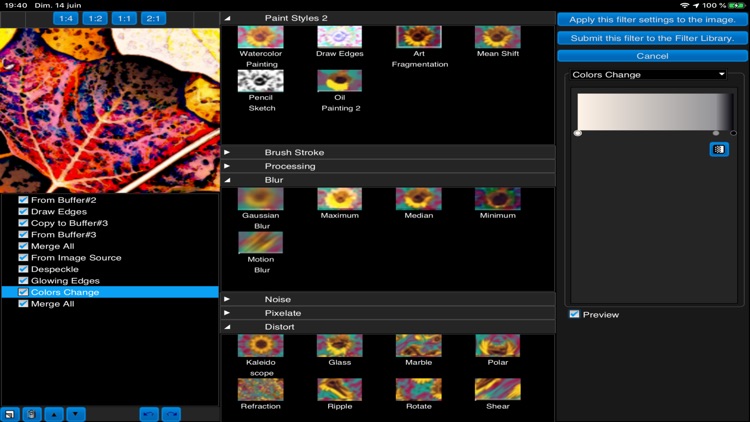750x422 pixels.
Task: Choose the Oil Painting 2 filter thumbnail
Action: point(340,81)
